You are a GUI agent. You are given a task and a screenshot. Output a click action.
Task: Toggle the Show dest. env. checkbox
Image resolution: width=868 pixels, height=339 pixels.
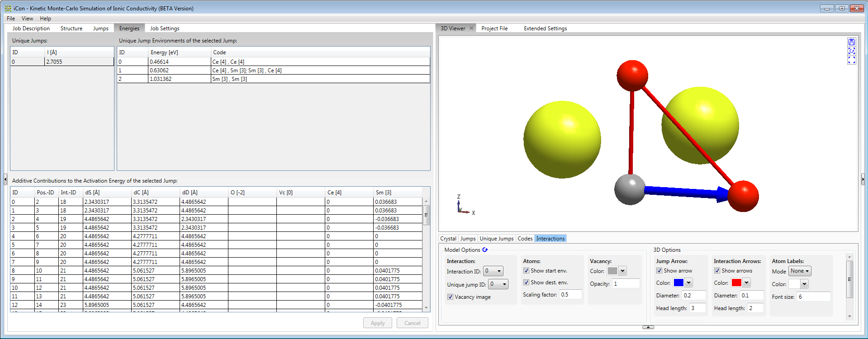[526, 282]
